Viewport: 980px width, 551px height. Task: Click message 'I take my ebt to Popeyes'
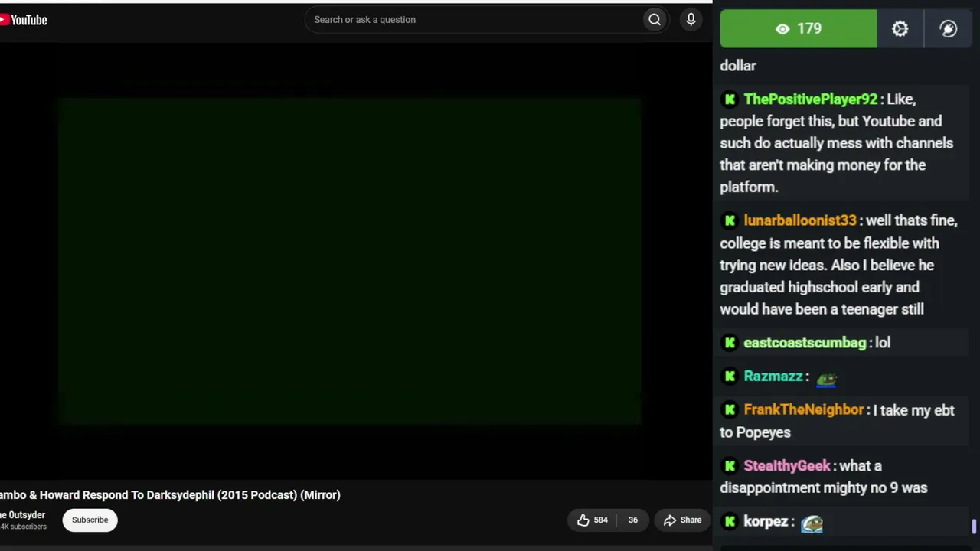point(837,422)
